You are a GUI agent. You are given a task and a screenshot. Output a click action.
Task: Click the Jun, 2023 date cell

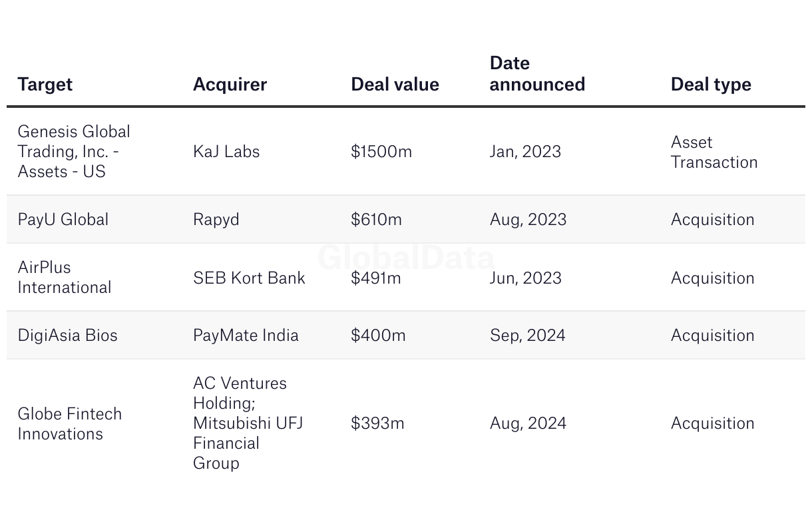[x=526, y=278]
